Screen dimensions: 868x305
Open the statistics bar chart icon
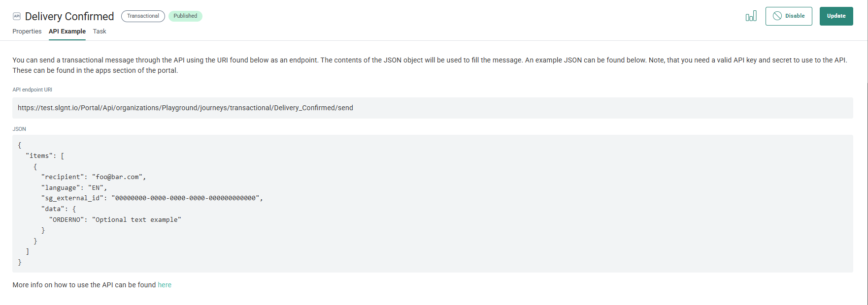(751, 16)
